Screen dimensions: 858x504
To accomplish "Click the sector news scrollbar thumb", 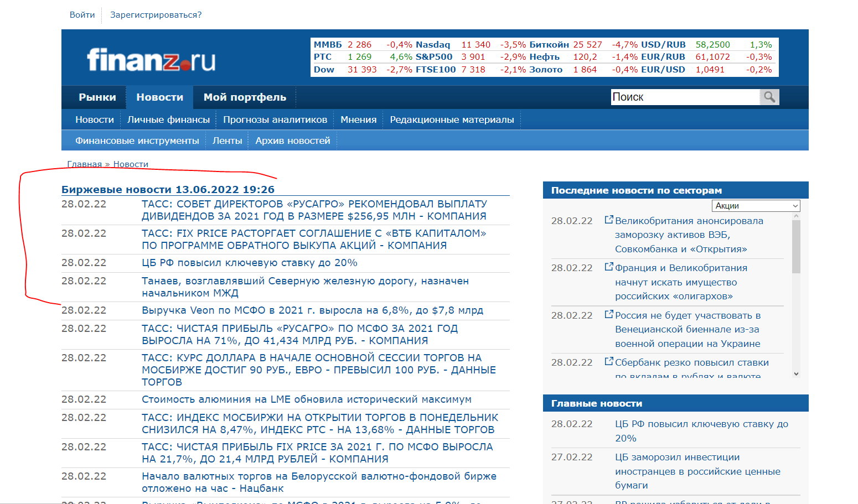I will coord(796,247).
